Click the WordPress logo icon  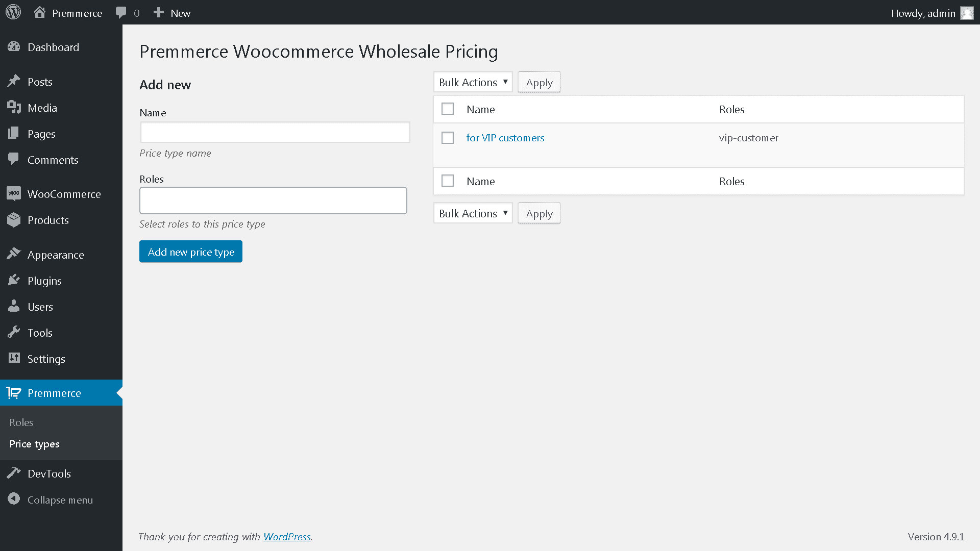[13, 12]
